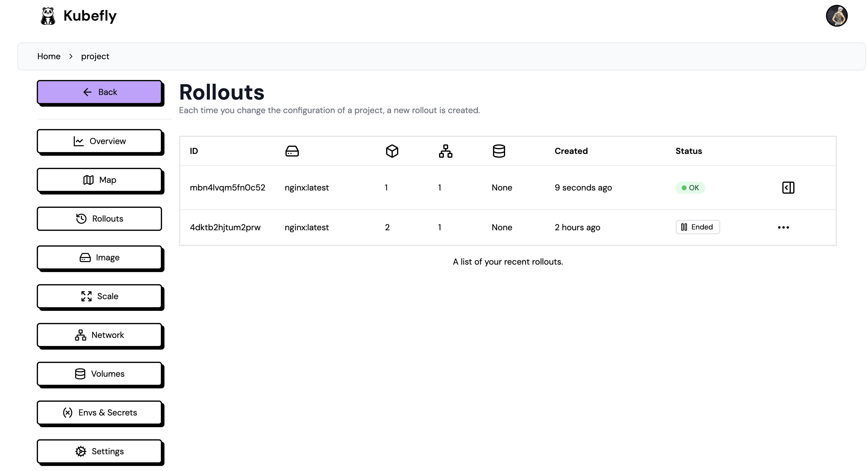
Task: Go to the Scale section
Action: [99, 296]
